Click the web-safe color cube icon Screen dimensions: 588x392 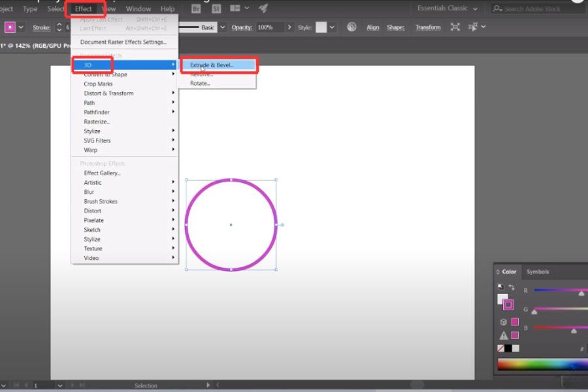coord(503,321)
